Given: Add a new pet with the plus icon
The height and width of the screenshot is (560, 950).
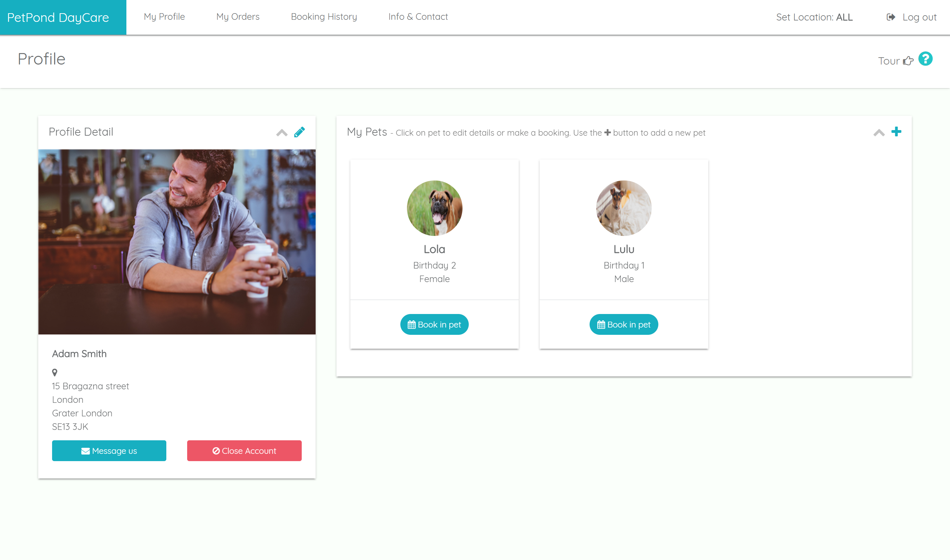Looking at the screenshot, I should [x=896, y=132].
